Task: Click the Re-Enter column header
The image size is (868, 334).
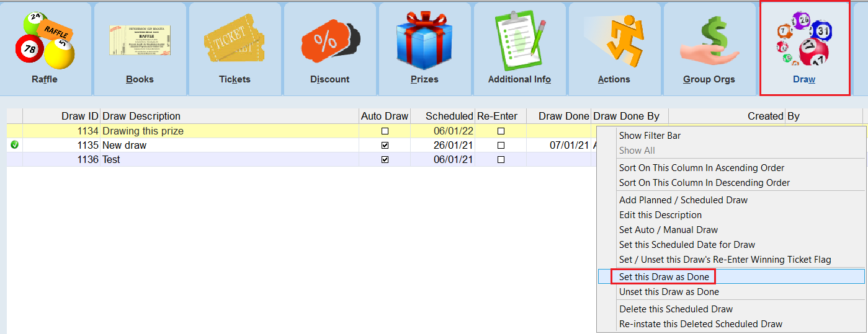Action: pyautogui.click(x=500, y=116)
